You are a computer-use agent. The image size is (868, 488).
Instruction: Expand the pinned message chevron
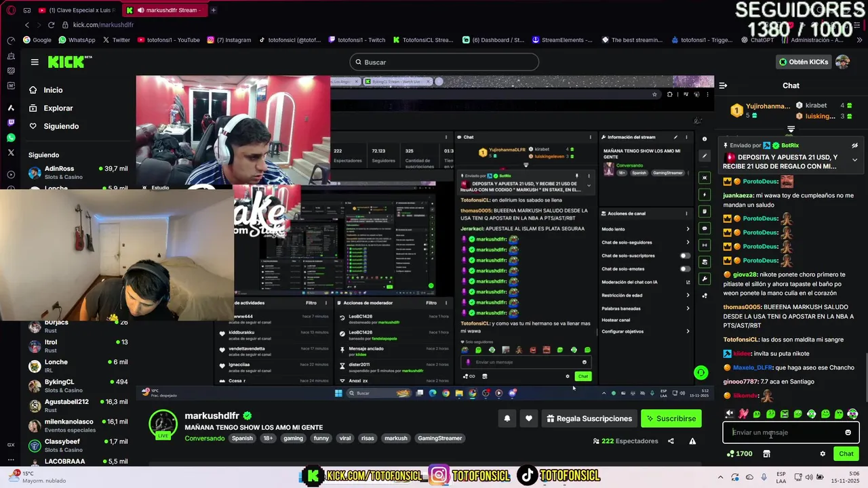854,161
